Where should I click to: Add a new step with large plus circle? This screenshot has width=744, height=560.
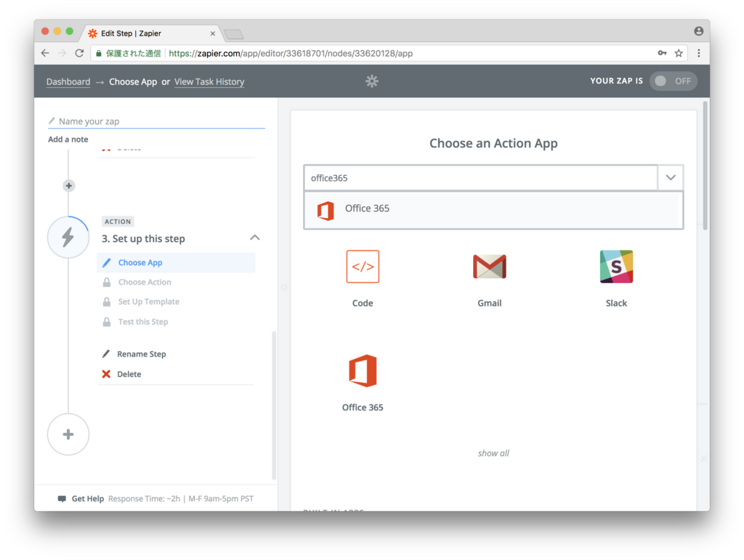click(68, 434)
